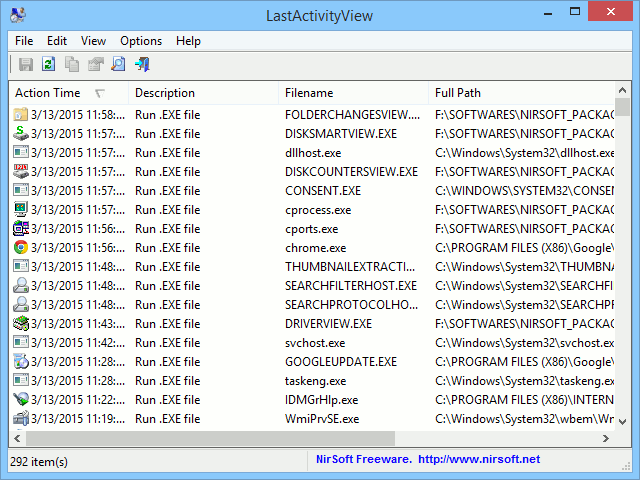Open the View menu
Image resolution: width=640 pixels, height=480 pixels.
tap(93, 41)
